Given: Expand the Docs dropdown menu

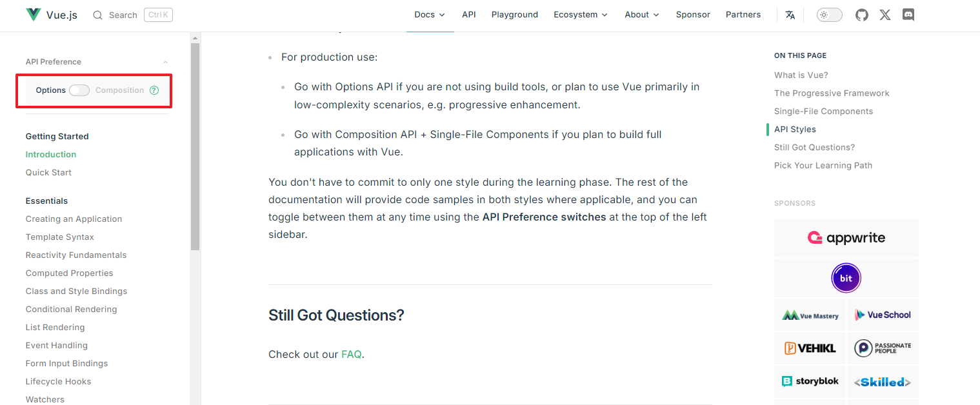Looking at the screenshot, I should pos(429,15).
